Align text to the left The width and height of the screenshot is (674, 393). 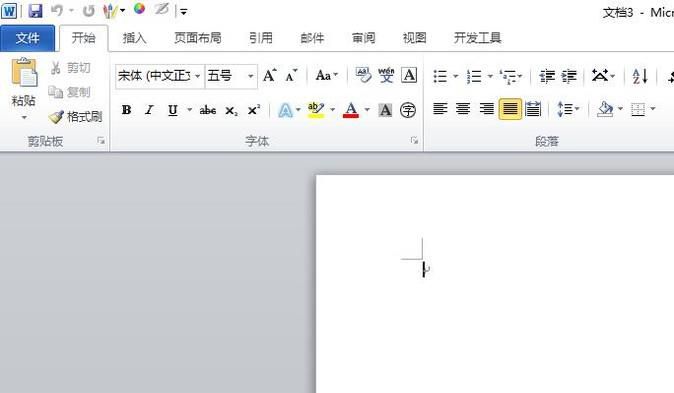coord(440,109)
